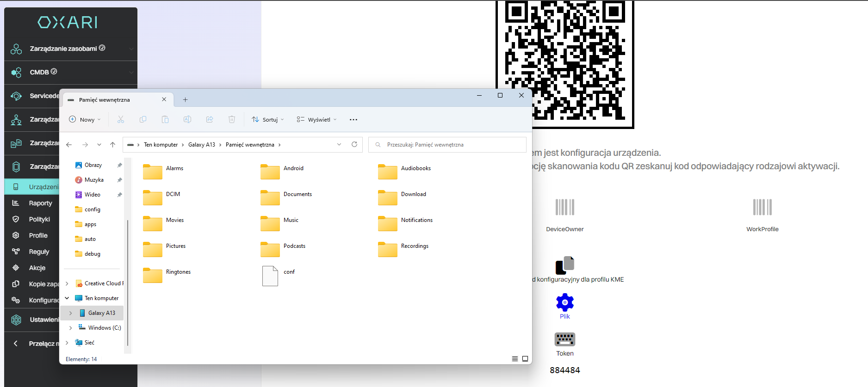Switch to details view in status bar
The width and height of the screenshot is (868, 387).
coord(515,359)
